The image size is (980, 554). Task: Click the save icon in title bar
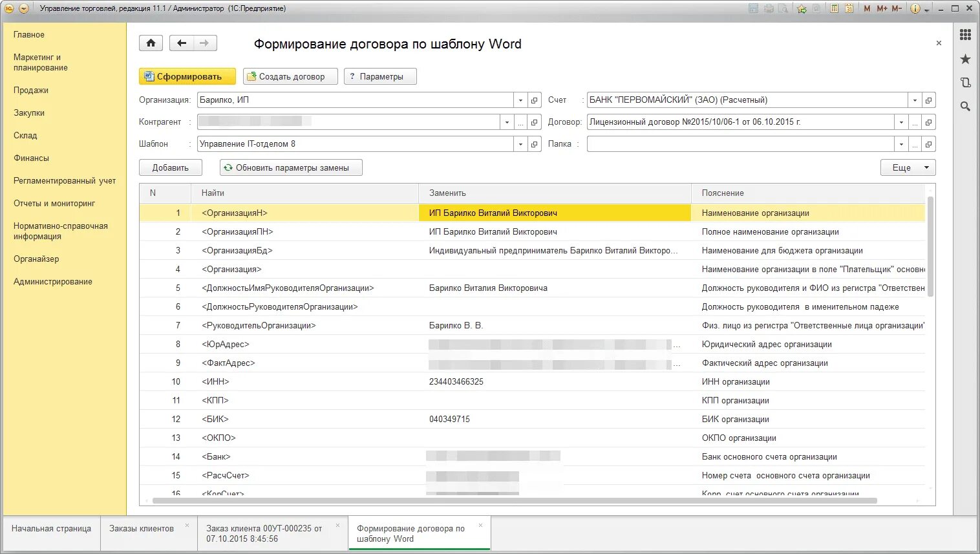(x=753, y=8)
